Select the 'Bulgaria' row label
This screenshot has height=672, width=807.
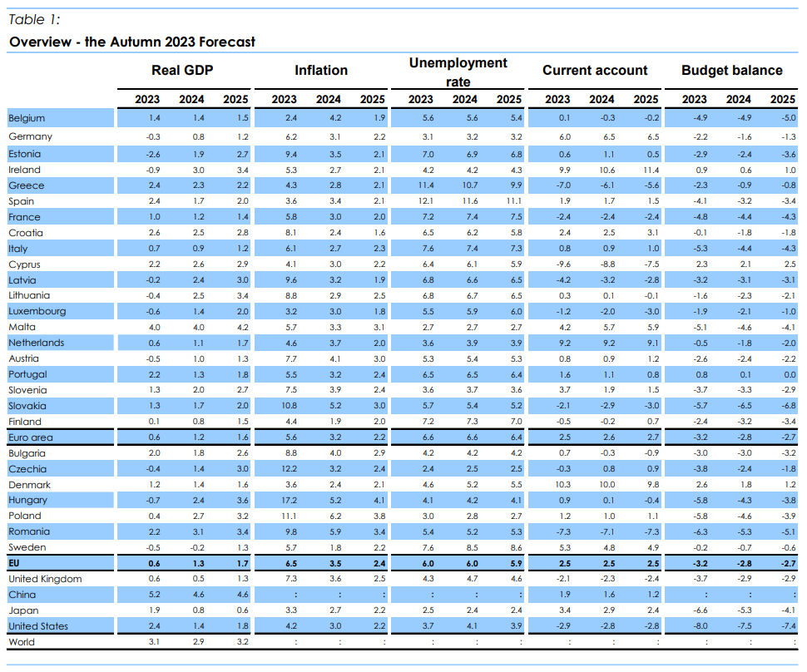pos(27,453)
